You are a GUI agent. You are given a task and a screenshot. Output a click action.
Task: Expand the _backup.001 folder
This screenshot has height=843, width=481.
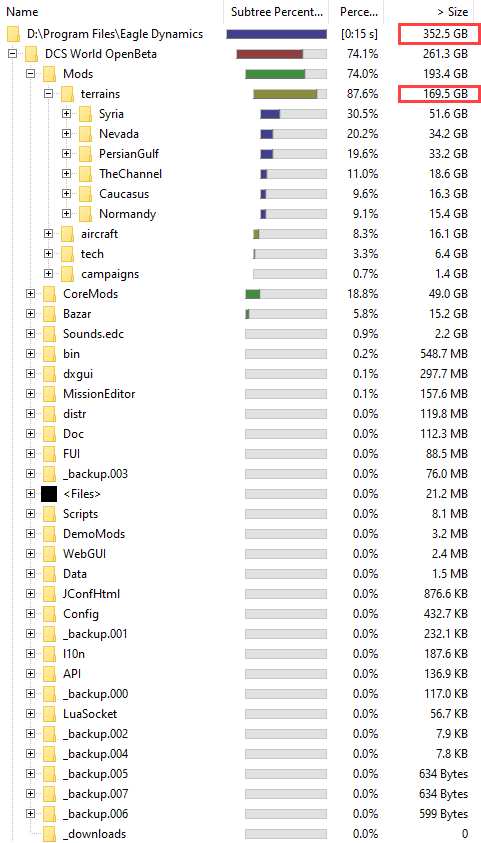pyautogui.click(x=31, y=633)
